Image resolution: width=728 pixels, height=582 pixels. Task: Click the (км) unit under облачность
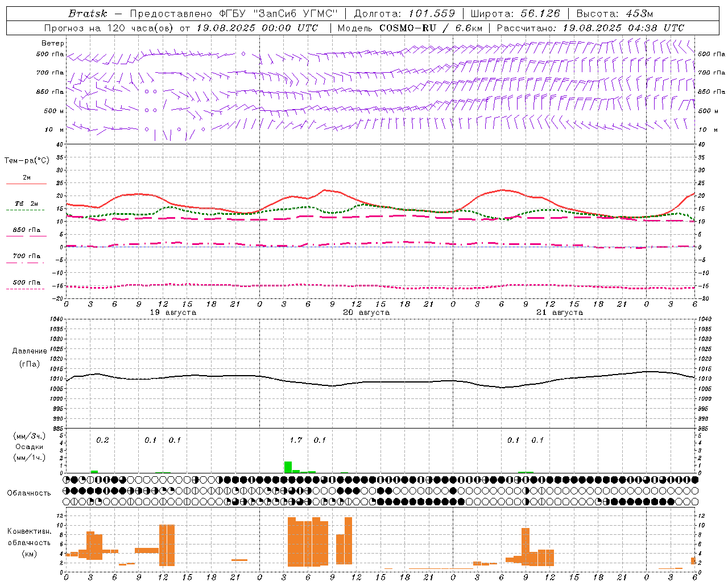coord(30,554)
